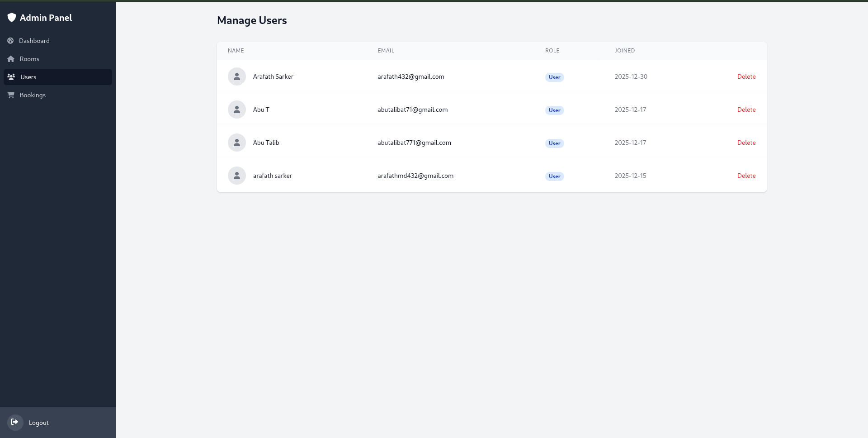The width and height of the screenshot is (868, 438).
Task: Click the Bookings cart icon
Action: click(11, 95)
